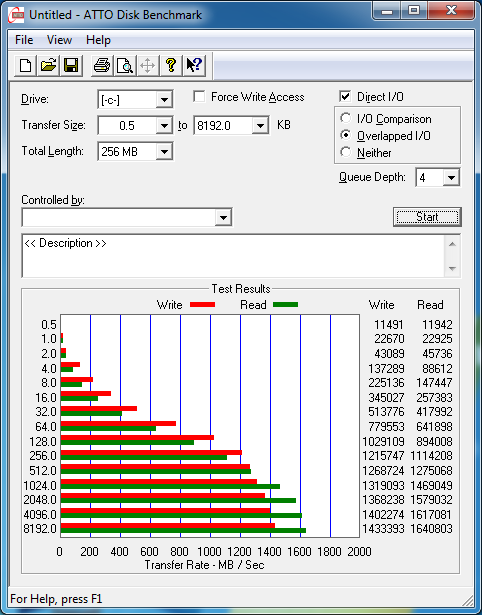Enable Force Write Access checkbox

tap(199, 96)
